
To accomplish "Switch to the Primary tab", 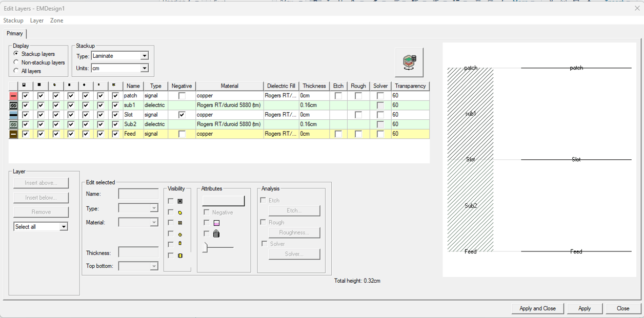I will [15, 33].
